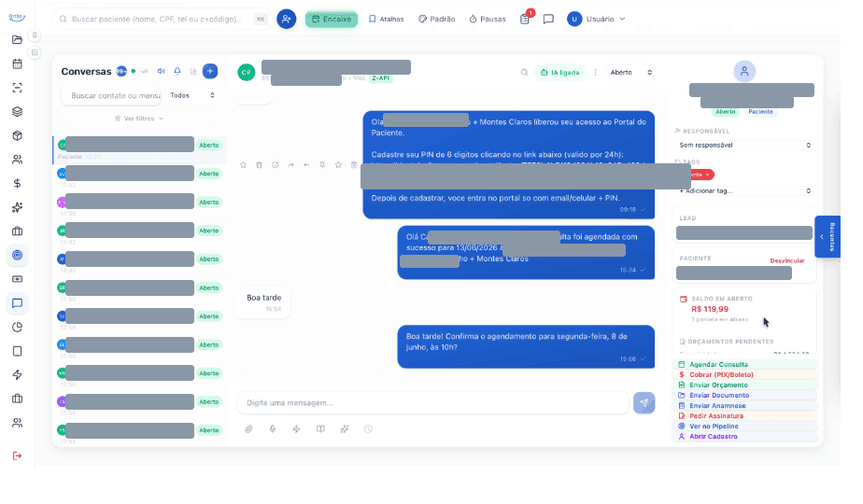Expand the Recentes side panel tab

point(828,236)
